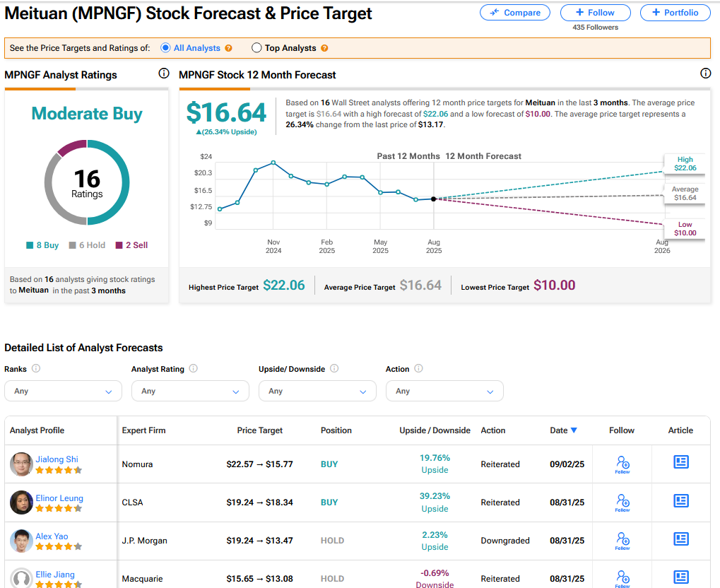Open article icon in J.P. Morgan row
This screenshot has height=588, width=720.
(x=680, y=539)
